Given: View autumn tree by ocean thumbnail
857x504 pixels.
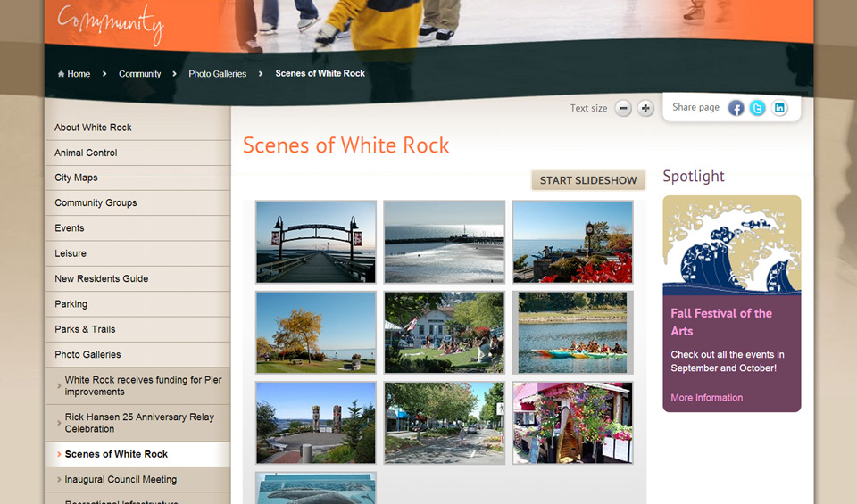Looking at the screenshot, I should [316, 333].
